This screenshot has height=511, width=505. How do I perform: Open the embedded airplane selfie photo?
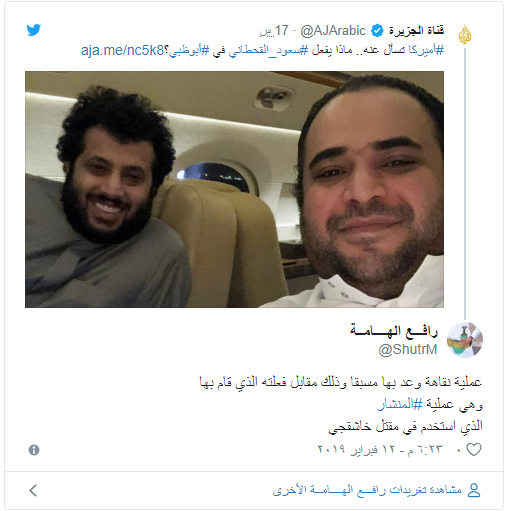tap(234, 189)
